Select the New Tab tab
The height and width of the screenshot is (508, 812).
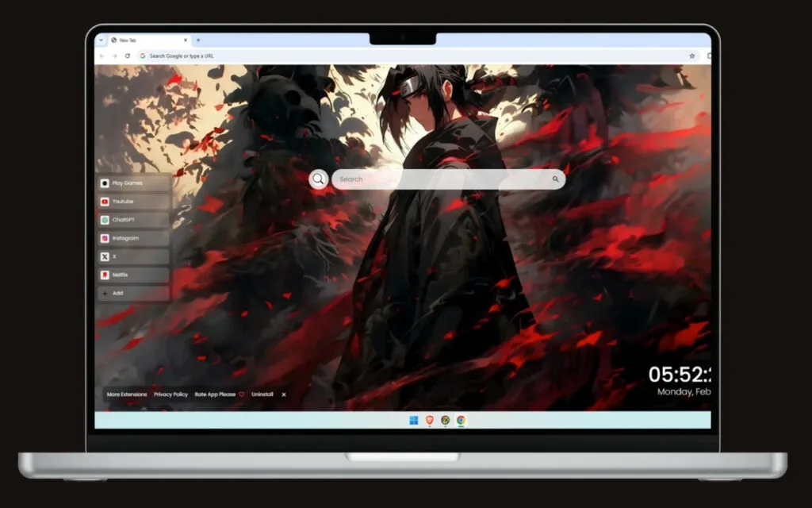point(149,40)
